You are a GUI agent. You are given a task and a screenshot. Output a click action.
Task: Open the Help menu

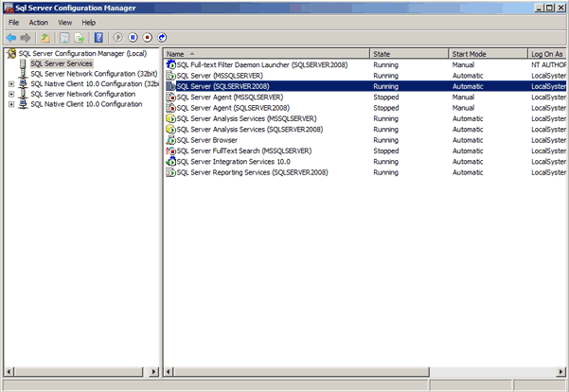click(x=89, y=23)
